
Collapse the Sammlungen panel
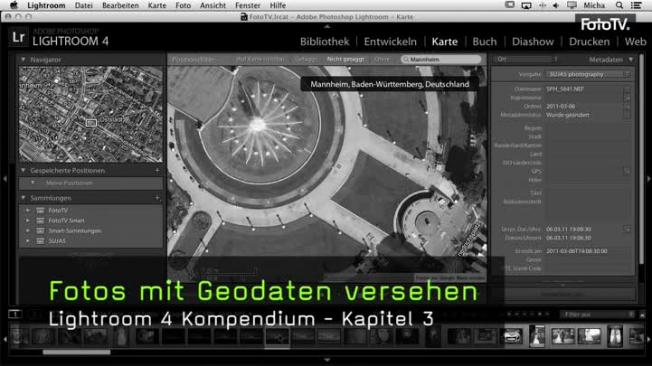click(x=23, y=198)
